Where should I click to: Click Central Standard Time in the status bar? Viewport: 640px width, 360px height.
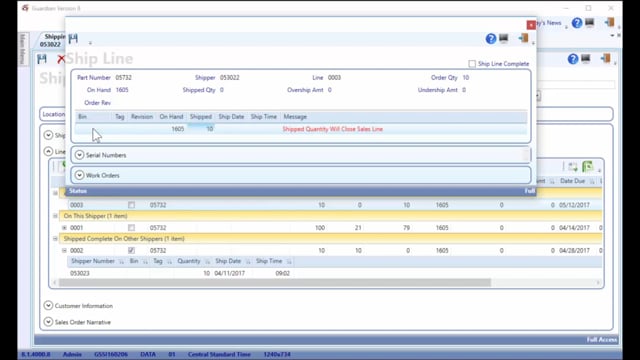[219, 354]
